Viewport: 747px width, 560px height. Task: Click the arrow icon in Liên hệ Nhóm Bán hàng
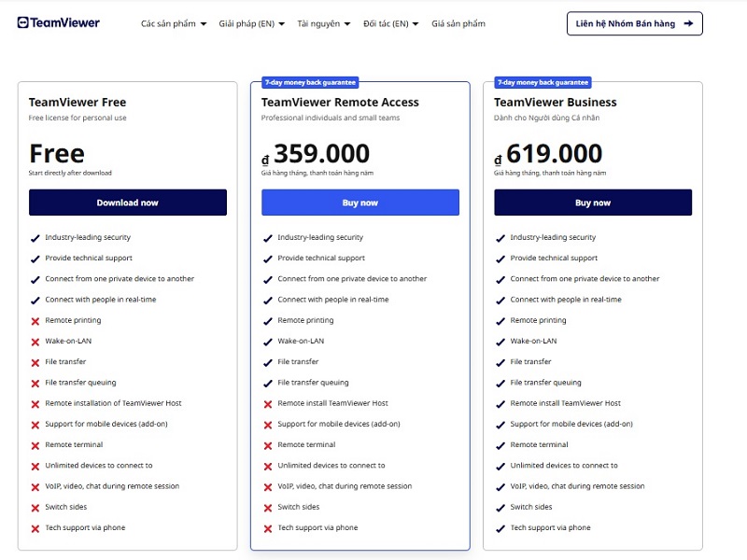tap(688, 23)
